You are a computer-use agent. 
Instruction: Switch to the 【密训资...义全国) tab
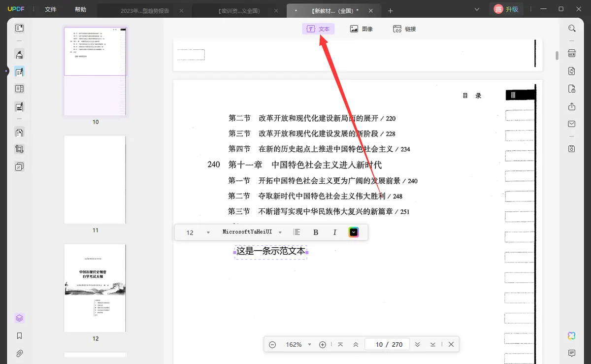tap(238, 10)
